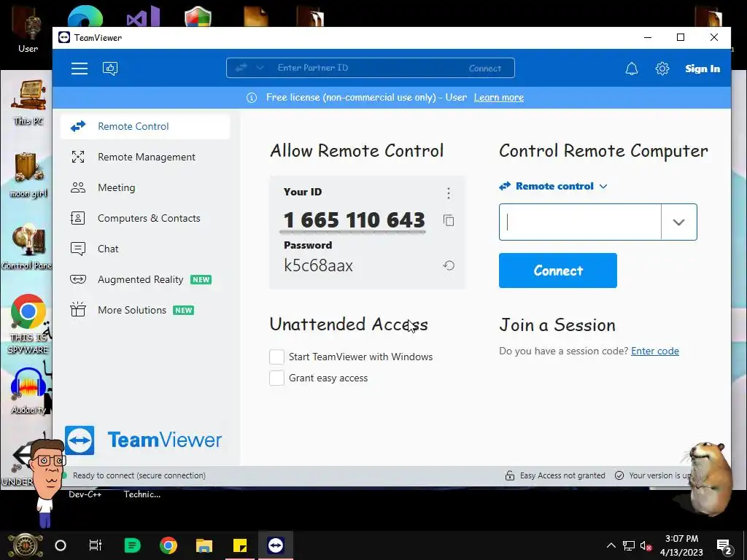Expand the connection type chevron in top bar
747x560 pixels.
click(x=260, y=68)
